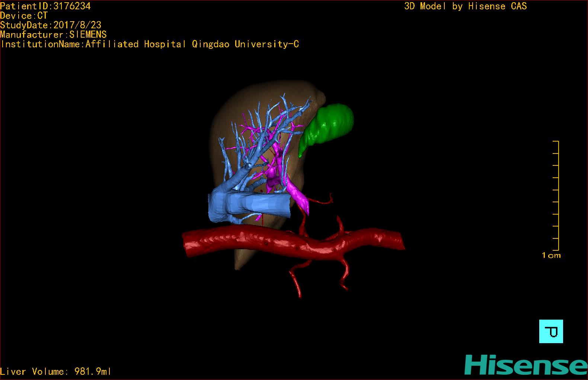This screenshot has height=380, width=588.
Task: Click the yellow vertical scale ruler
Action: pos(556,196)
